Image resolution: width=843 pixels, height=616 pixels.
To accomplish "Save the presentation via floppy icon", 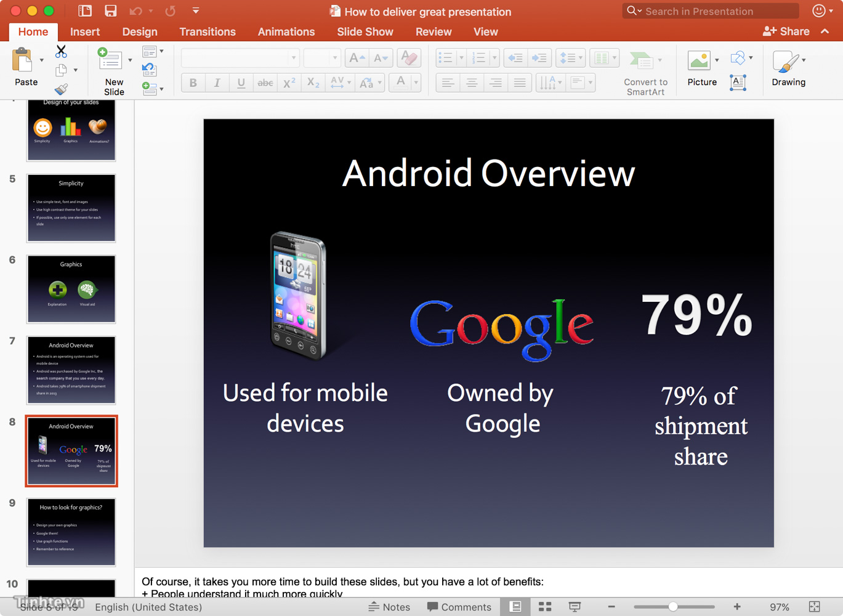I will pyautogui.click(x=110, y=10).
